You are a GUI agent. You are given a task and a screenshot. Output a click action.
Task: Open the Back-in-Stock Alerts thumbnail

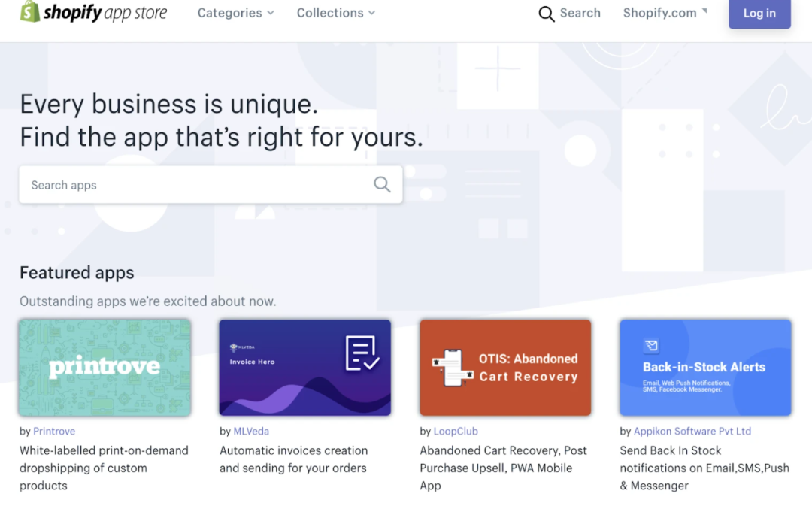click(x=705, y=368)
